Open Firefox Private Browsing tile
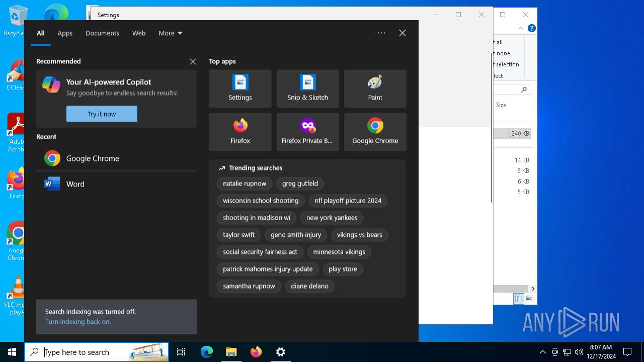The height and width of the screenshot is (362, 644). click(x=307, y=132)
